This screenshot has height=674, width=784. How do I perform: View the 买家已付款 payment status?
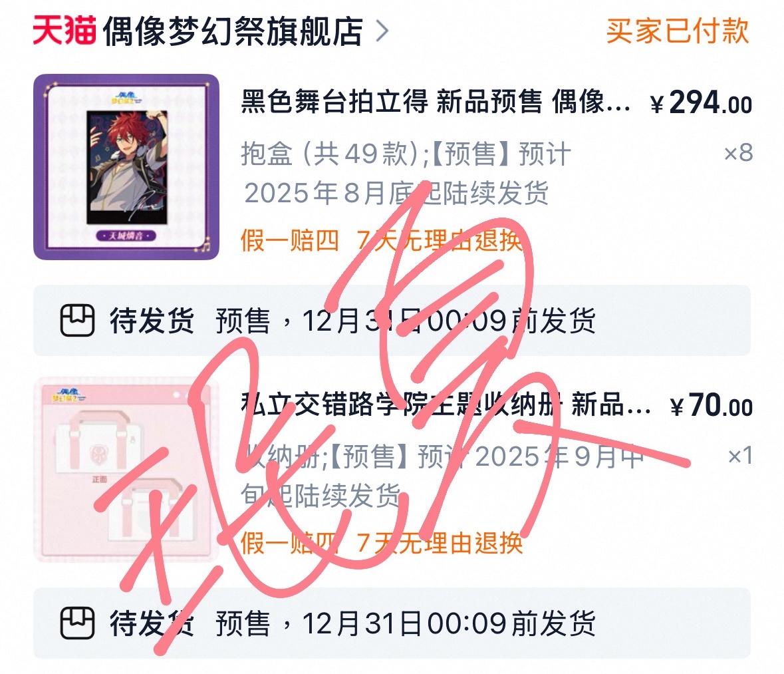(678, 31)
